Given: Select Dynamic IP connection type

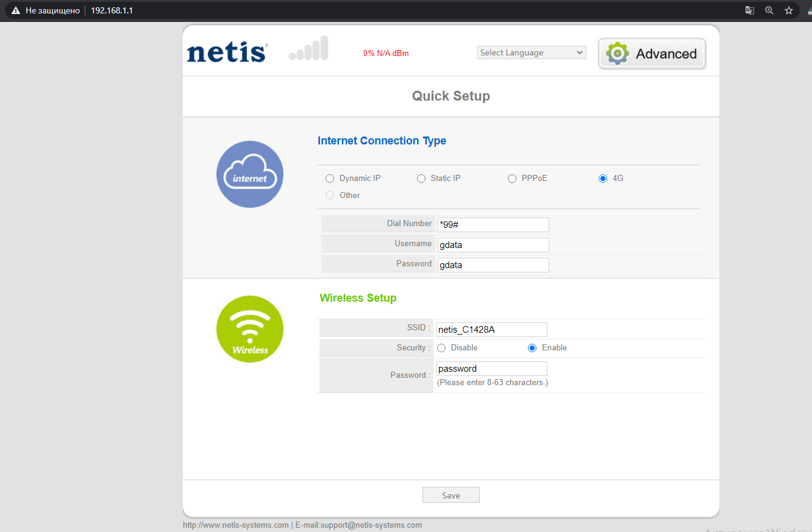Looking at the screenshot, I should coord(330,179).
